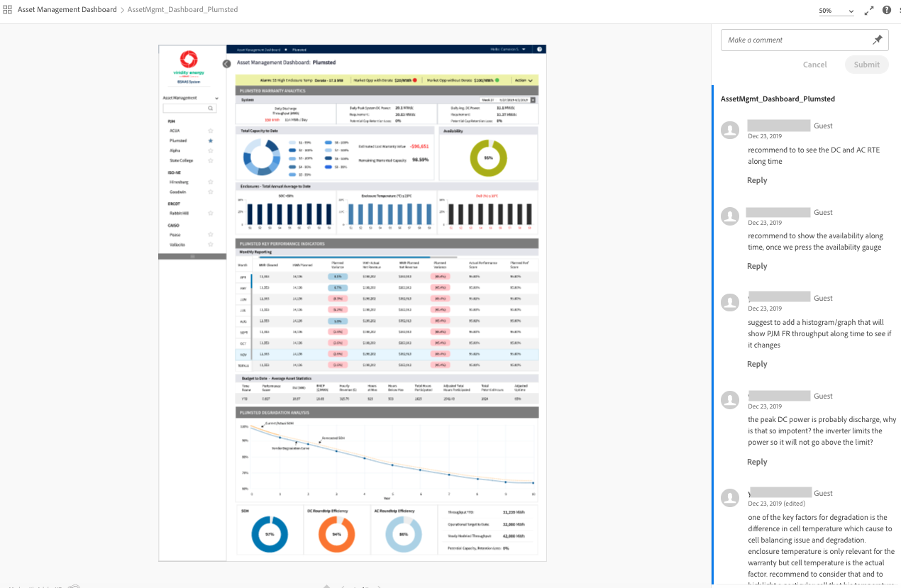Enter fullscreen with the expand arrows icon
This screenshot has height=588, width=901.
tap(869, 11)
